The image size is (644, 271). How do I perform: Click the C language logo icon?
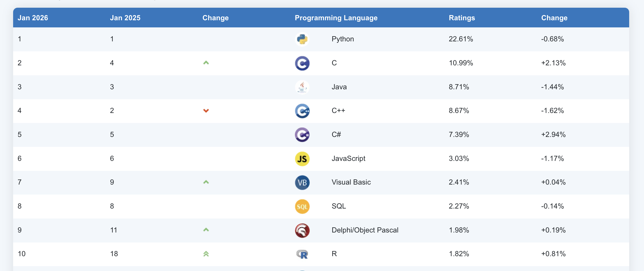point(302,63)
